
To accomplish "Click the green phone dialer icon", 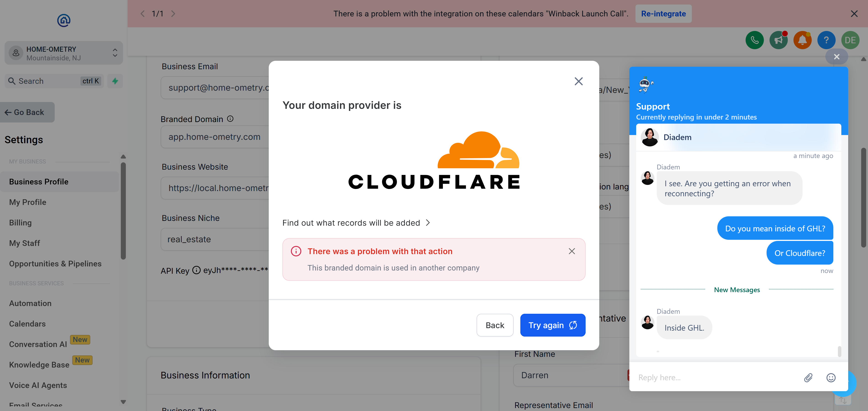I will click(754, 40).
